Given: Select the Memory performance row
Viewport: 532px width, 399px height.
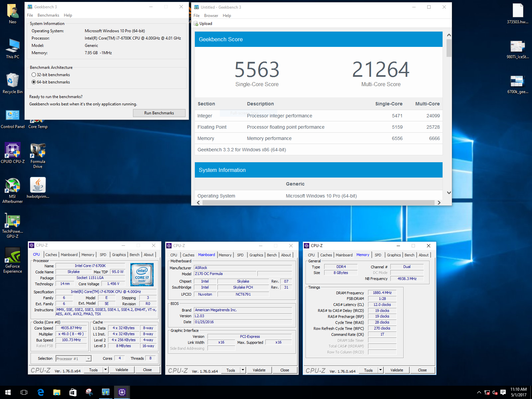Looking at the screenshot, I should pos(319,138).
